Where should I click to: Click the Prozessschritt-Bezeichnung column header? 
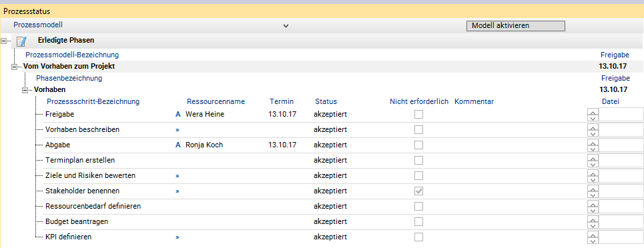(x=93, y=101)
